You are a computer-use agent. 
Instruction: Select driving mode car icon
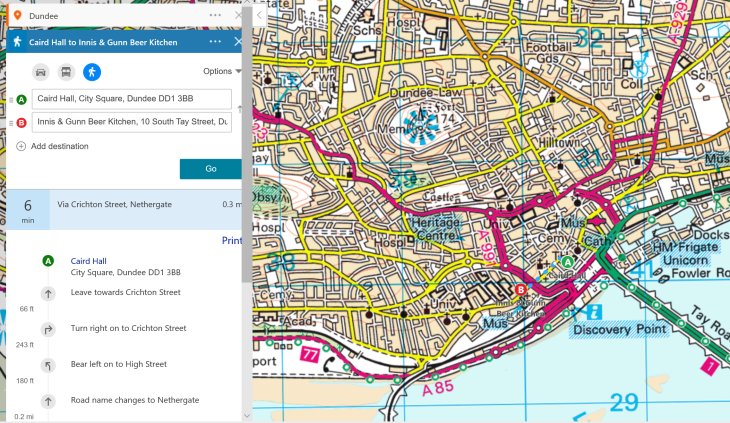point(41,72)
